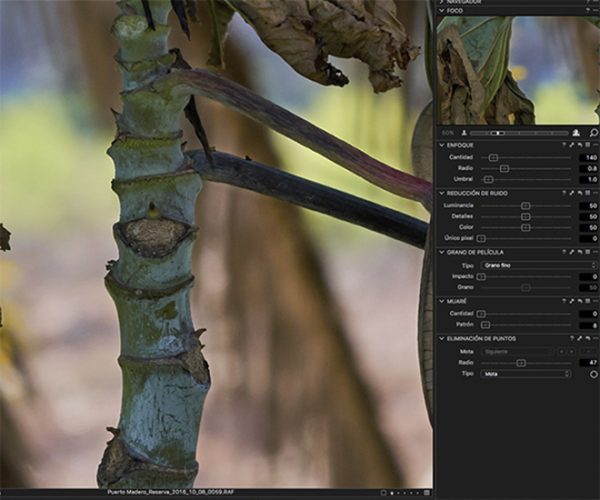The image size is (600, 500).
Task: Open help for Grano de película
Action: (x=564, y=252)
